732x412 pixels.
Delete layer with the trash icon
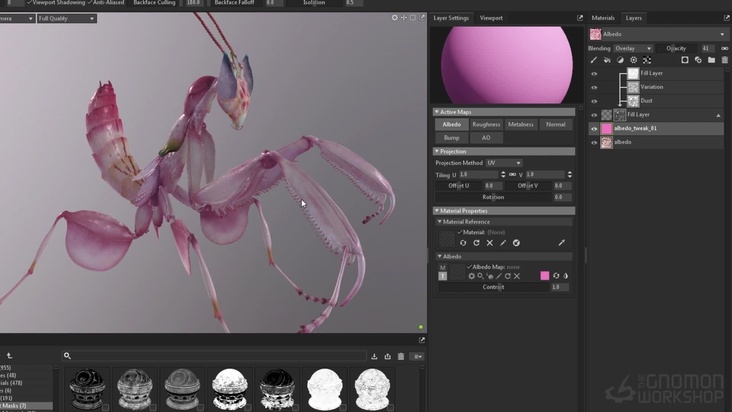tap(724, 60)
